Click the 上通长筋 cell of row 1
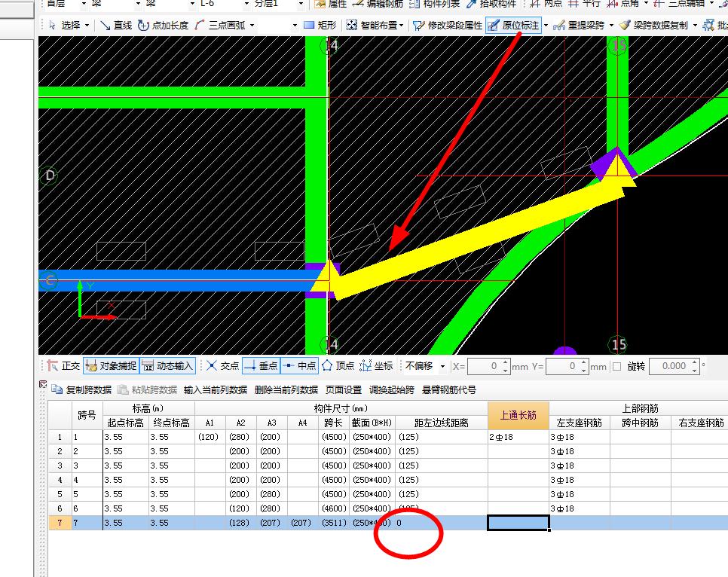 (518, 437)
